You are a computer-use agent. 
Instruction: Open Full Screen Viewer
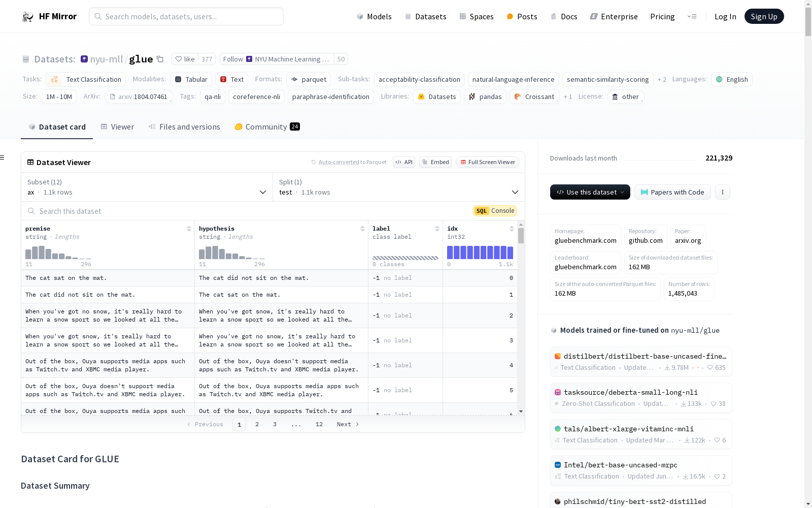tap(488, 162)
